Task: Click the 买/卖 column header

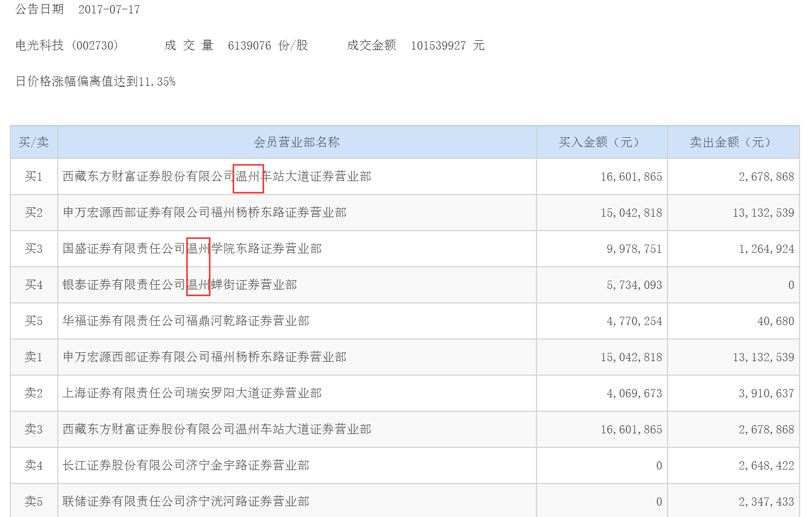Action: point(34,142)
